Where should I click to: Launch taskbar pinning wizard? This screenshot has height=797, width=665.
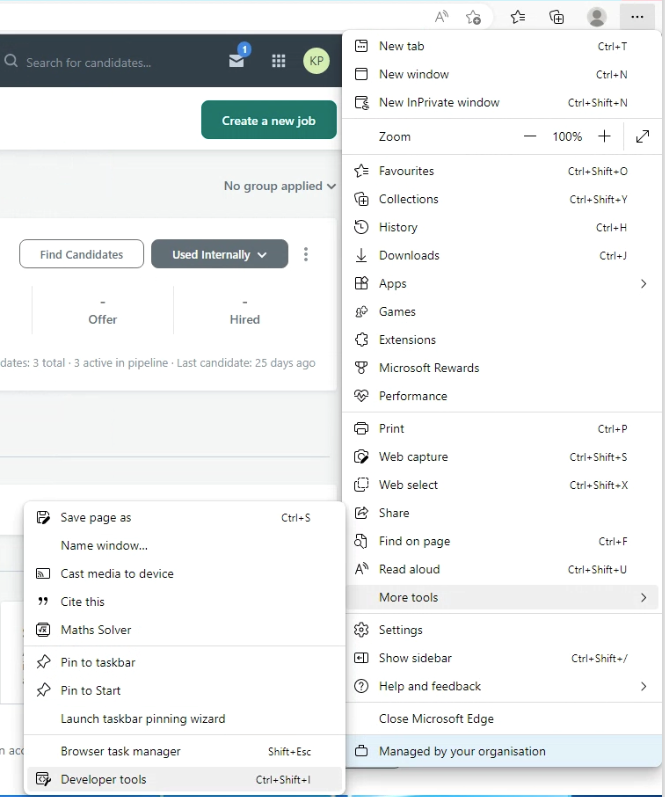[185, 719]
